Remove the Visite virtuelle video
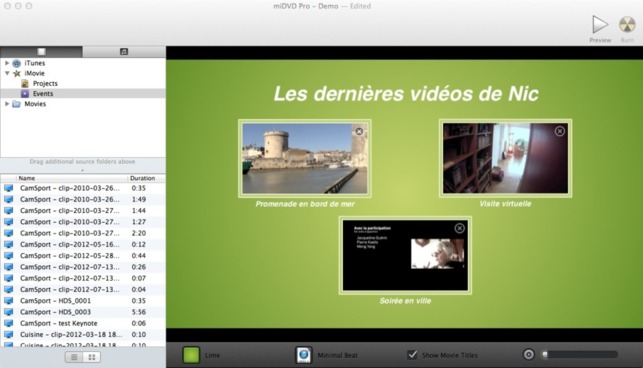The width and height of the screenshot is (643, 368). (560, 131)
